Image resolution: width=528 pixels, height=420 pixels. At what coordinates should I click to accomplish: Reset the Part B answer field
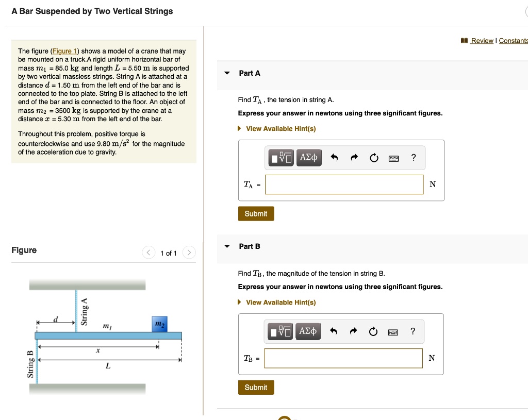[x=373, y=331]
